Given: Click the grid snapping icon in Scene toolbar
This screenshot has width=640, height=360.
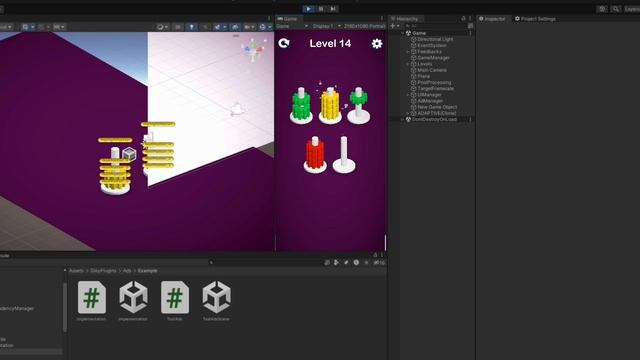Looking at the screenshot, I should [41, 27].
